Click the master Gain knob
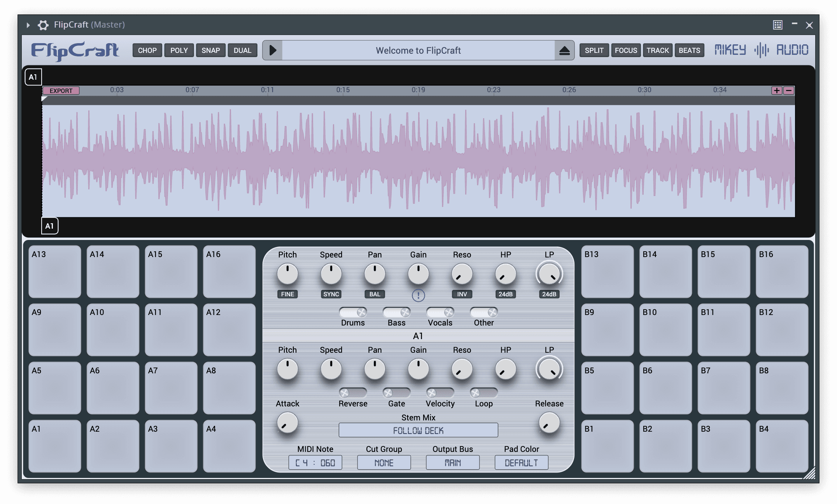The width and height of the screenshot is (837, 504). click(x=418, y=274)
